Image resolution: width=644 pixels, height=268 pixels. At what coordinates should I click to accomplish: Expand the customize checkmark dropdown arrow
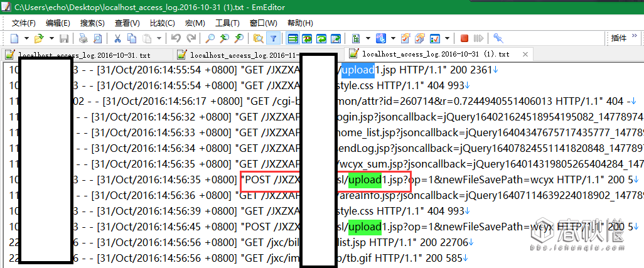click(447, 38)
